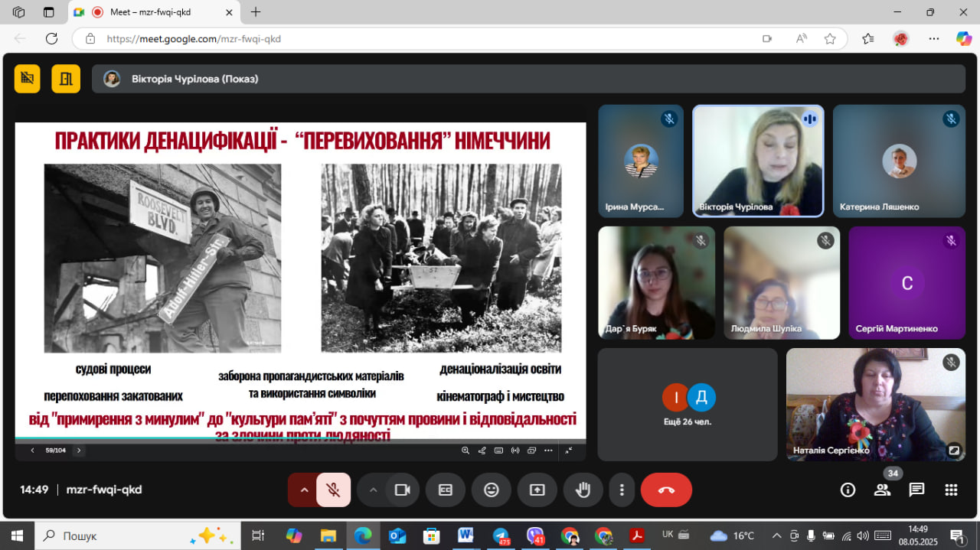This screenshot has height=550, width=980.
Task: Select Дар'я Буряк video tile
Action: coord(656,283)
